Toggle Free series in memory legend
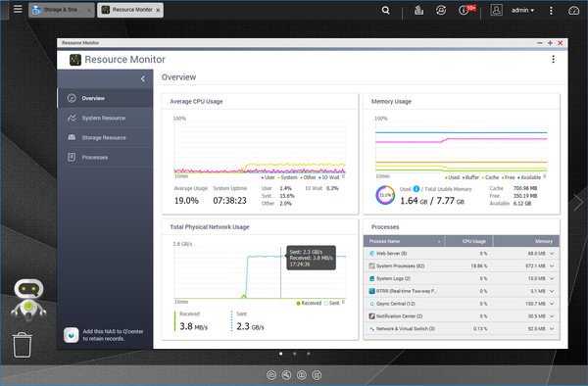Screen dimensions: 588x386 508,177
